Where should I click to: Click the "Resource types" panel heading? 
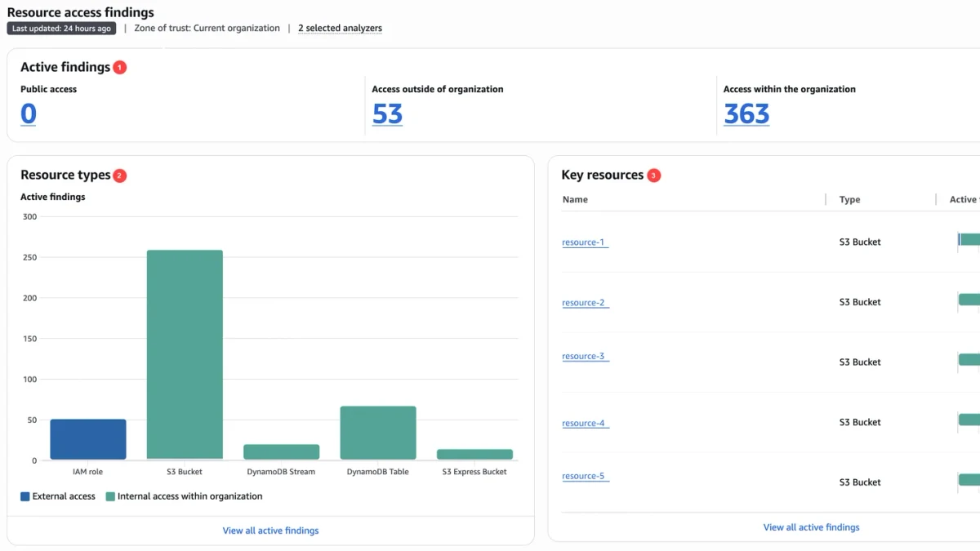coord(65,175)
